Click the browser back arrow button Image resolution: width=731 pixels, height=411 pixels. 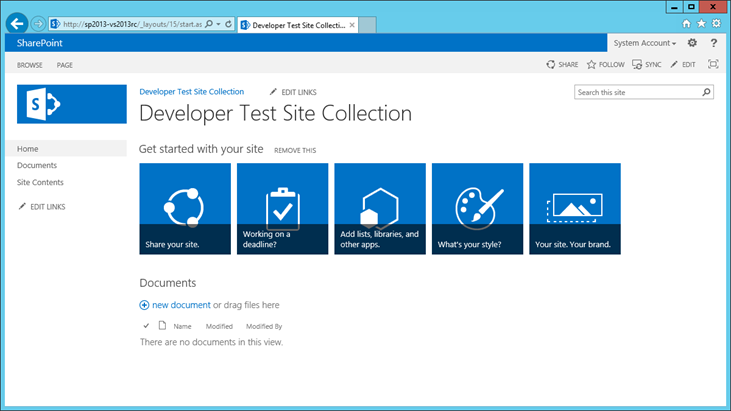tap(17, 23)
